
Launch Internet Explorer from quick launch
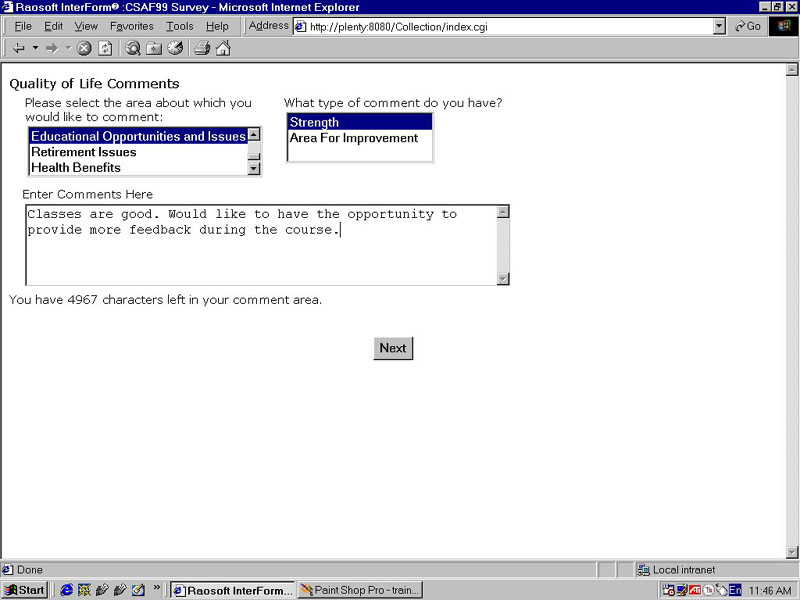click(66, 590)
